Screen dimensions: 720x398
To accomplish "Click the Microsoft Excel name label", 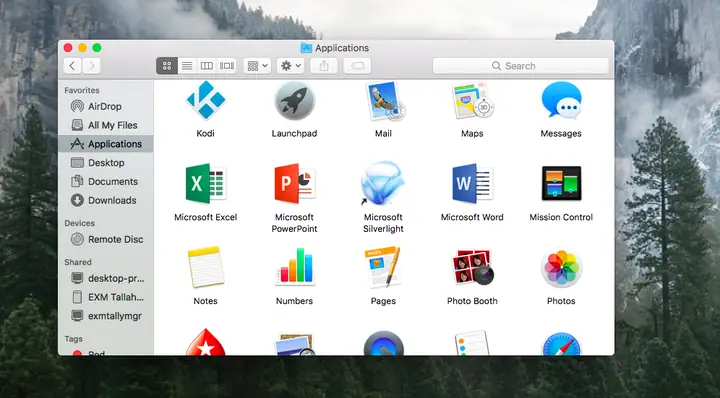I will click(205, 217).
